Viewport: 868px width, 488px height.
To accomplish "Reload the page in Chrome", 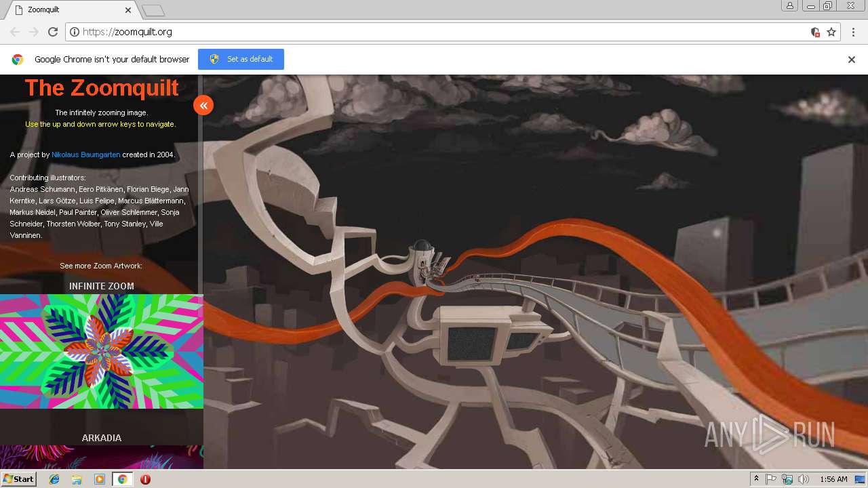I will tap(53, 32).
